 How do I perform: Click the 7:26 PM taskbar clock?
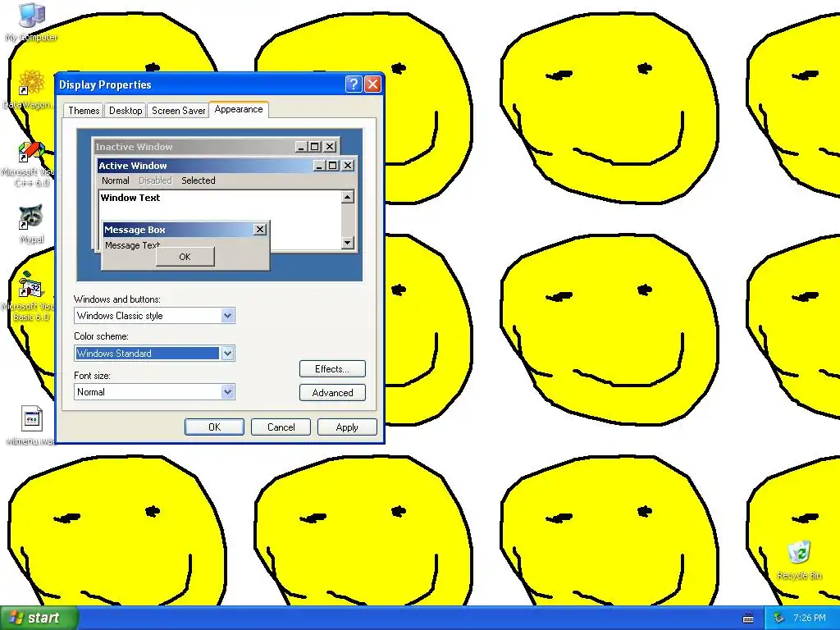(x=810, y=619)
